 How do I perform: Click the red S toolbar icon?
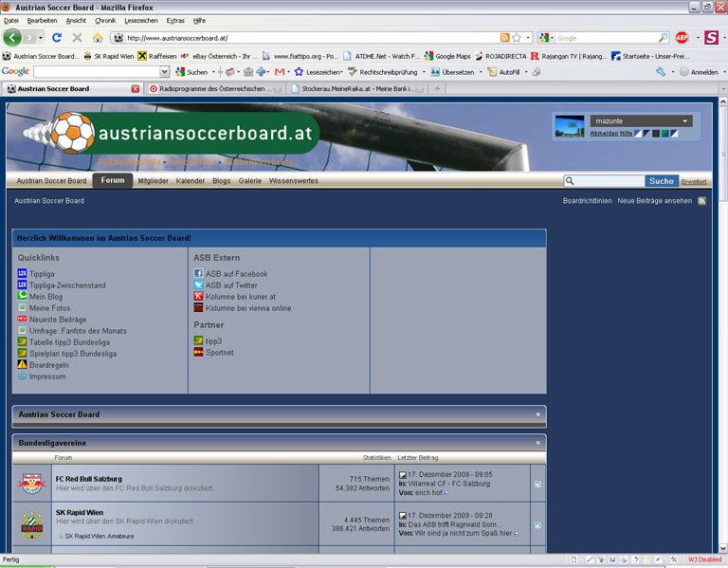[x=711, y=38]
